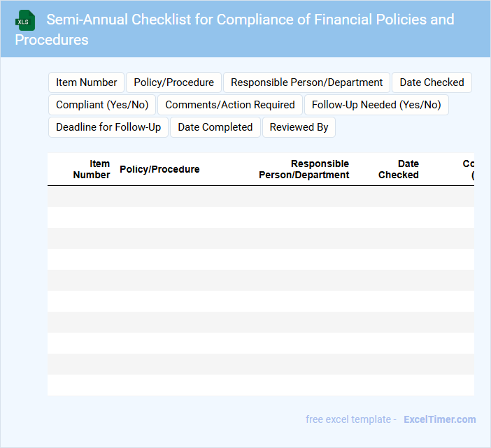The width and height of the screenshot is (491, 448).
Task: Click the last empty table row
Action: coord(260,385)
